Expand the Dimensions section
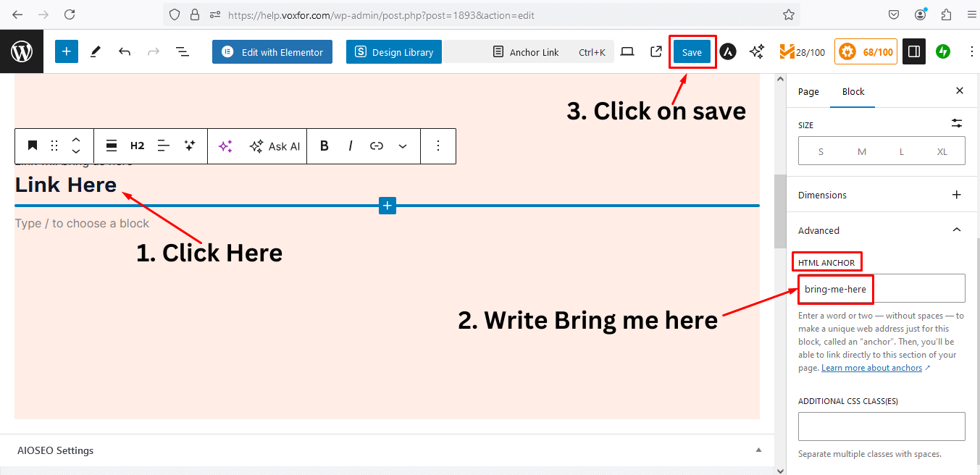Image resolution: width=980 pixels, height=475 pixels. (x=956, y=194)
